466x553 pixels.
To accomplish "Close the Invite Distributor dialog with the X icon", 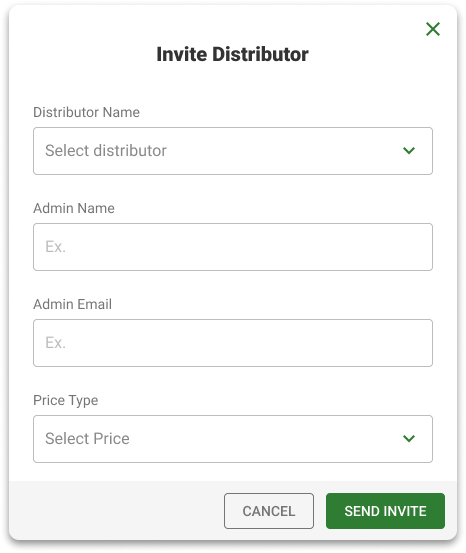I will pos(433,29).
